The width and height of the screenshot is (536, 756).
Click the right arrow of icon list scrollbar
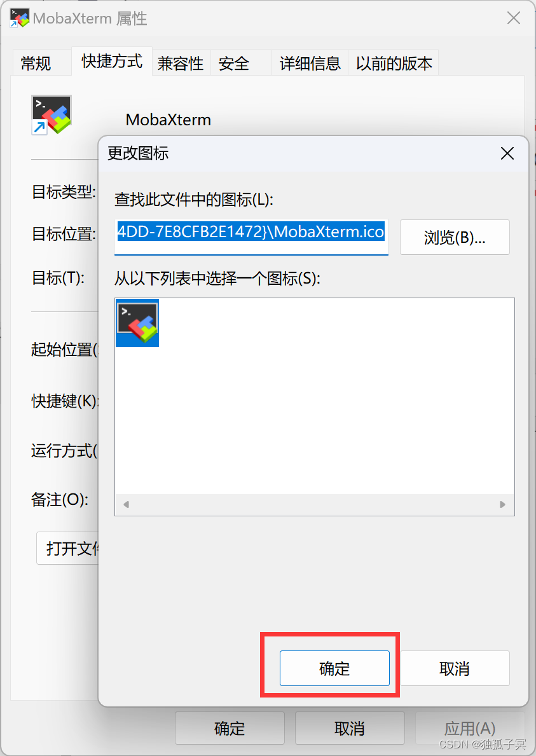coord(502,504)
